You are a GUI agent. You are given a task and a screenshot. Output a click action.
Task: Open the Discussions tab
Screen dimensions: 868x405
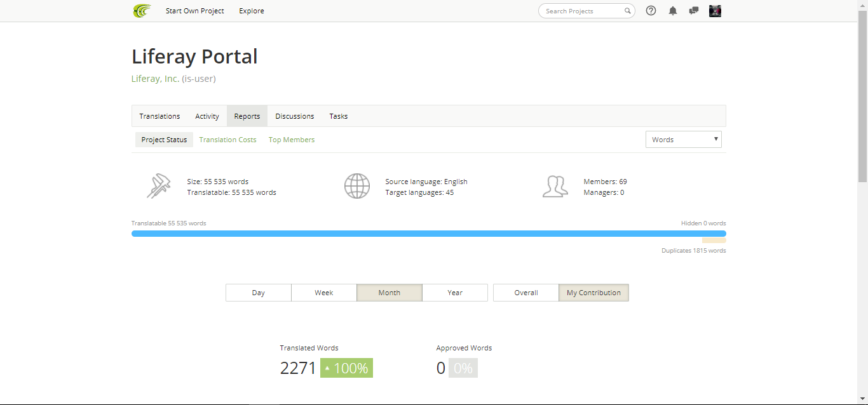click(x=295, y=116)
